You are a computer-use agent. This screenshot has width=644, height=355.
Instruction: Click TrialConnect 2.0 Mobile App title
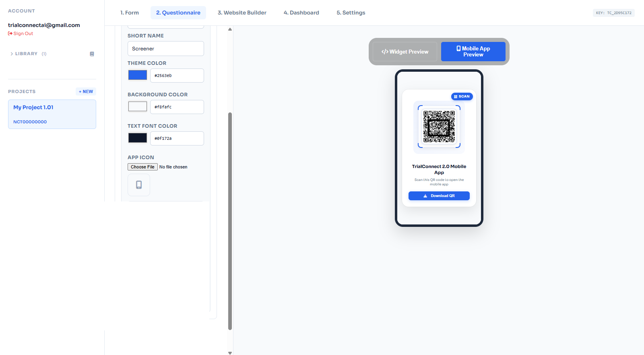coord(439,169)
